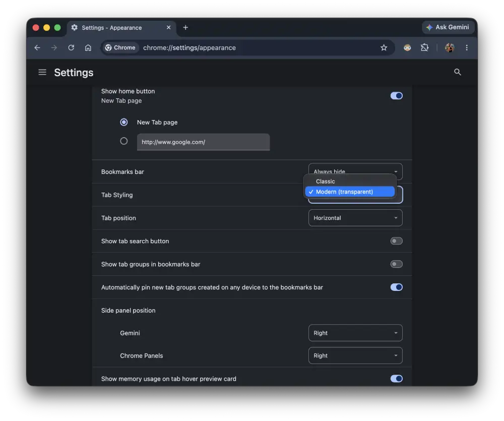Click the Ask Gemini button
This screenshot has height=421, width=504.
(448, 27)
